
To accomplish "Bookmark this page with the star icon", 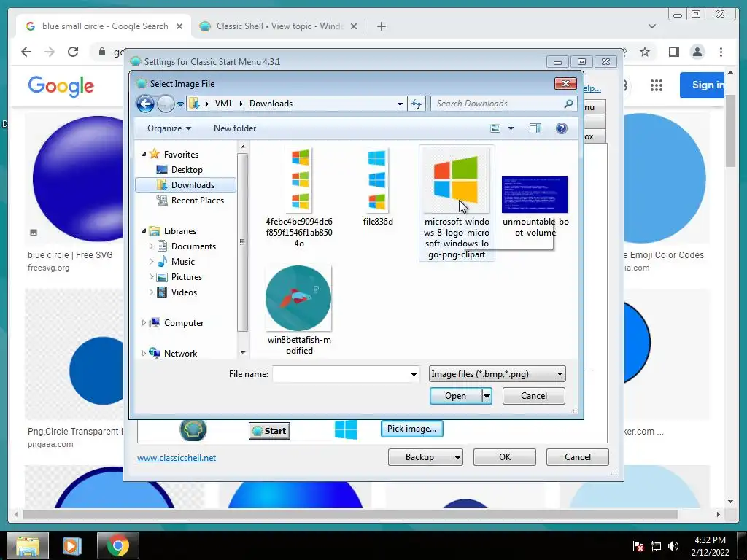I will tap(645, 52).
